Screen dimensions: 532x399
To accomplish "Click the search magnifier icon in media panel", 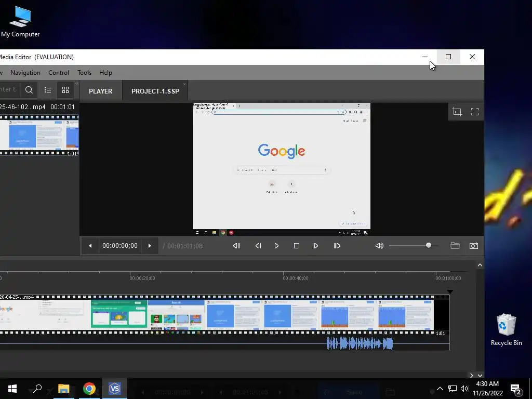I will (29, 90).
